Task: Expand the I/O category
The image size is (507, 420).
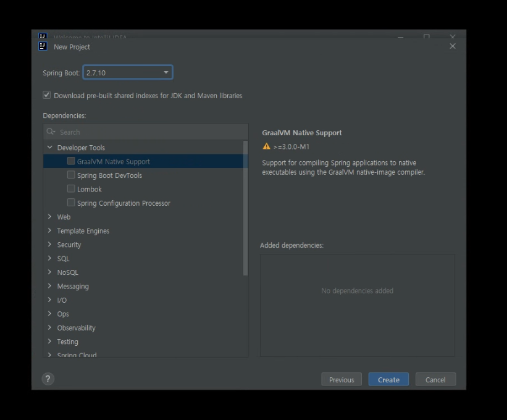Action: [x=49, y=300]
